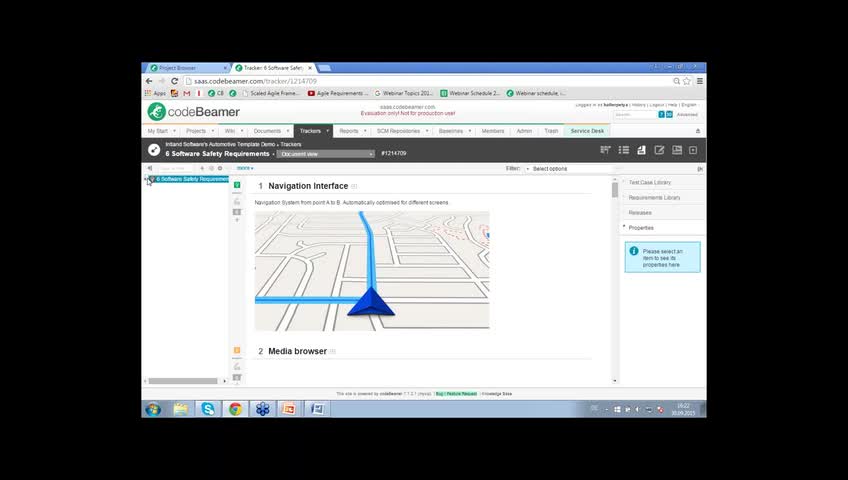The height and width of the screenshot is (480, 848).
Task: Open the Agile Requirements bookmark
Action: (x=338, y=93)
